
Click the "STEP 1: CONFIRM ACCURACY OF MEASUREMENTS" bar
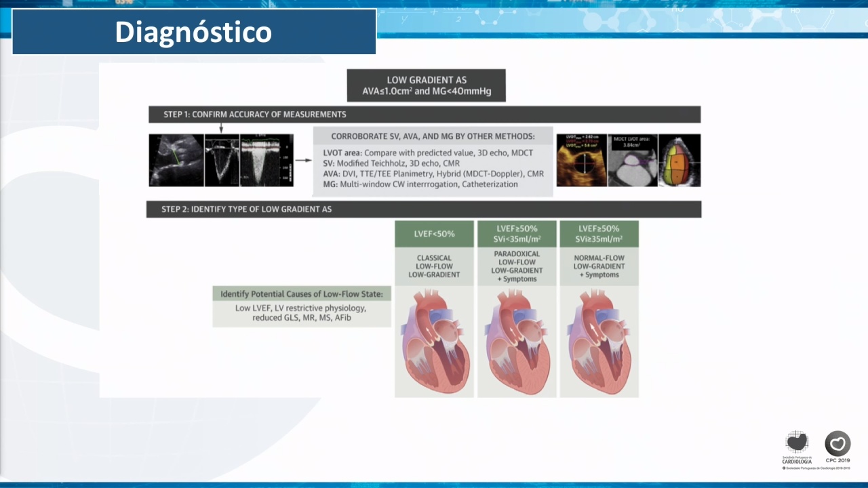point(425,115)
